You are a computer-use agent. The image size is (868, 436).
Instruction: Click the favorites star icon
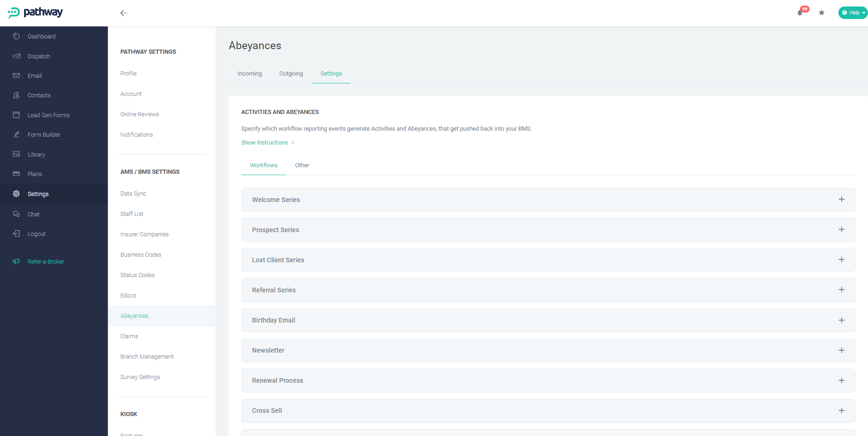[822, 13]
